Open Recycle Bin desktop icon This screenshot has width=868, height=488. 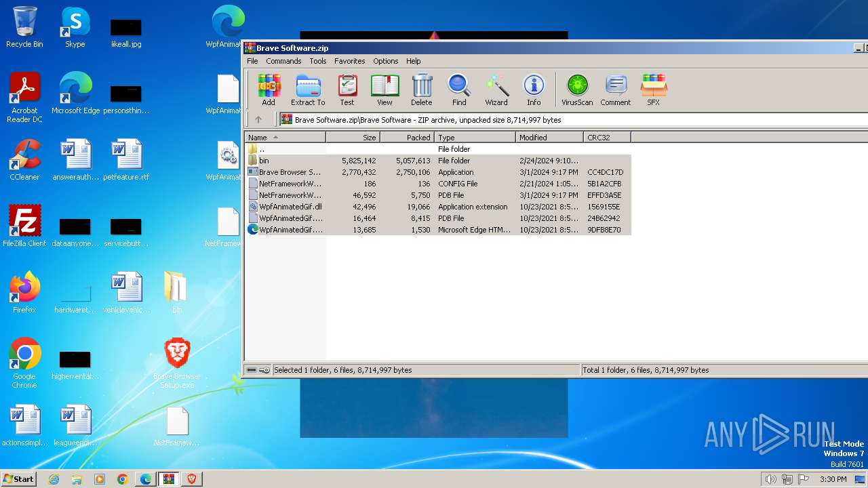24,27
